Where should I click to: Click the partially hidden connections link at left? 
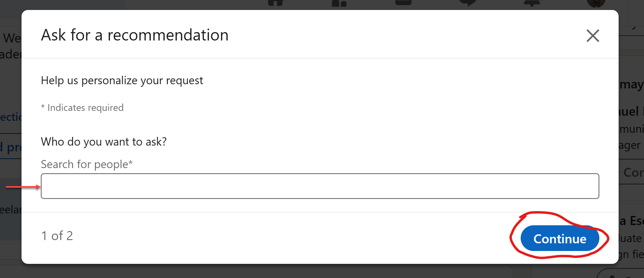11,117
